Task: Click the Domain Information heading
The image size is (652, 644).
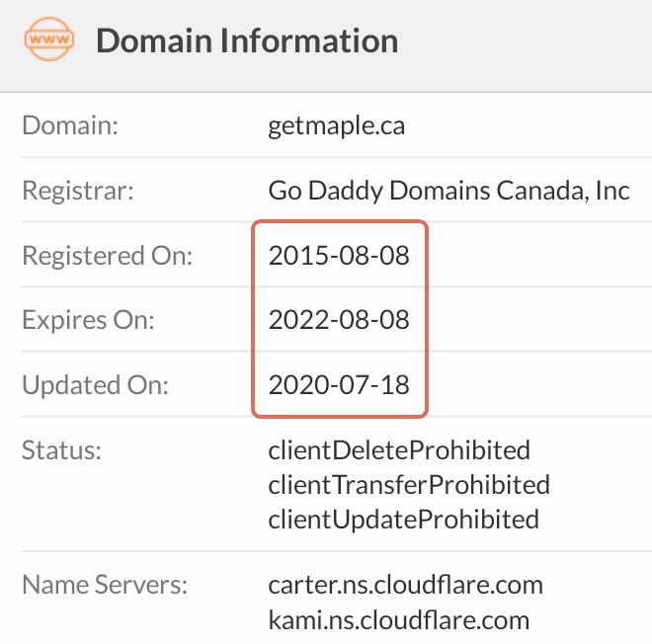Action: [x=247, y=40]
